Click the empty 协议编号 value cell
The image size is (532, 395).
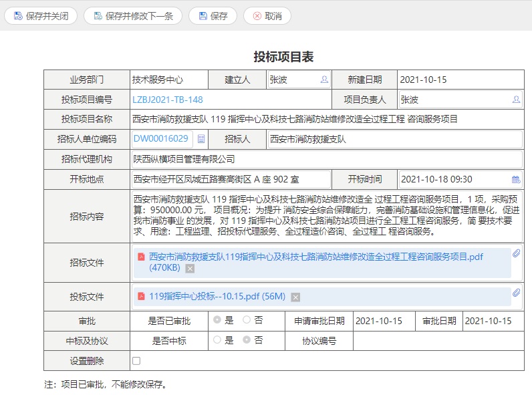click(x=438, y=341)
